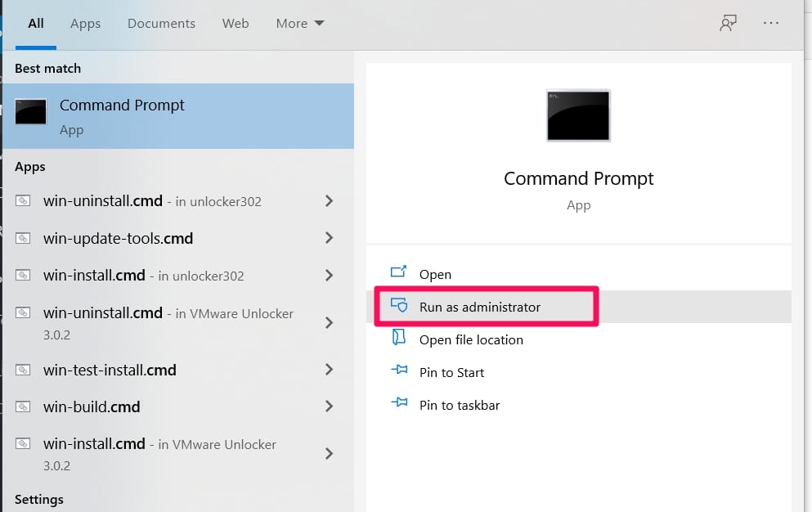
Task: Choose Pin to taskbar
Action: pos(578,405)
